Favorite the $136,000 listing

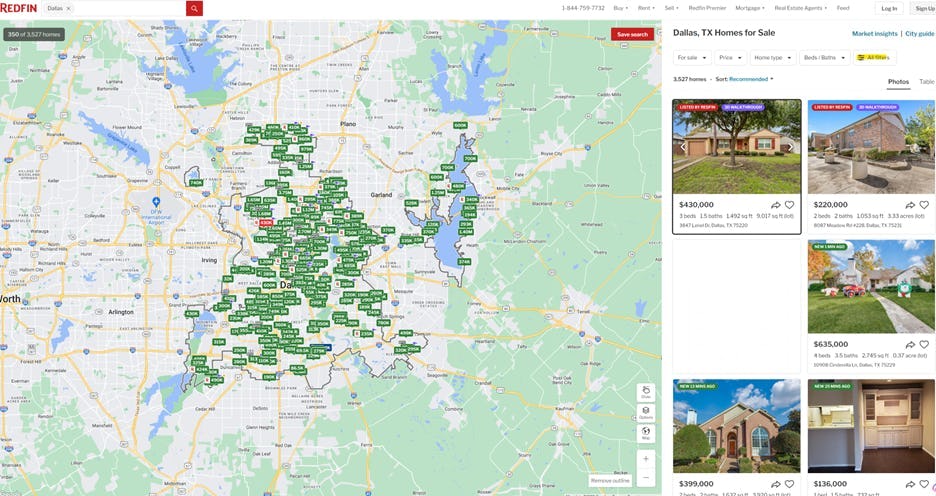924,484
